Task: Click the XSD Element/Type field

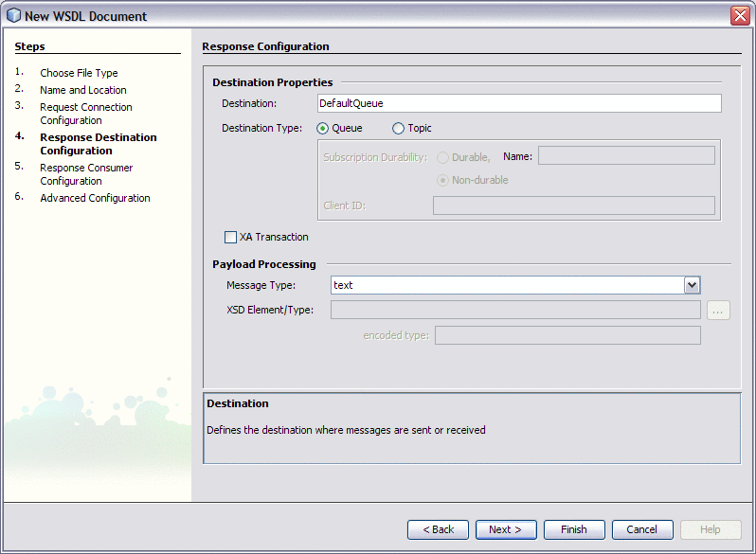Action: 515,310
